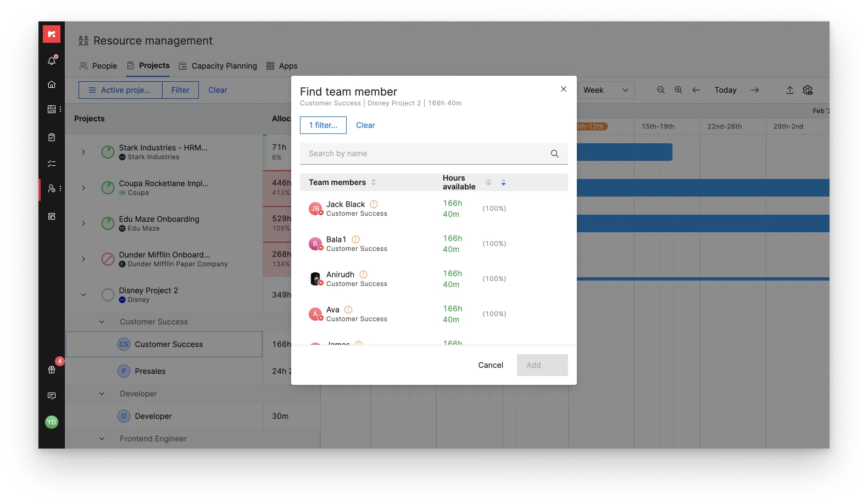
Task: Collapse the Disney Project 2 row
Action: click(84, 295)
